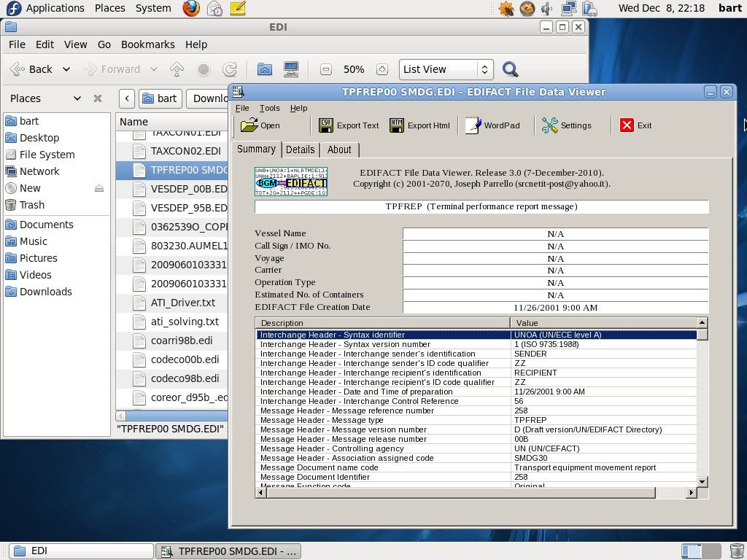Select the Summary tab
This screenshot has width=747, height=560.
pos(256,149)
